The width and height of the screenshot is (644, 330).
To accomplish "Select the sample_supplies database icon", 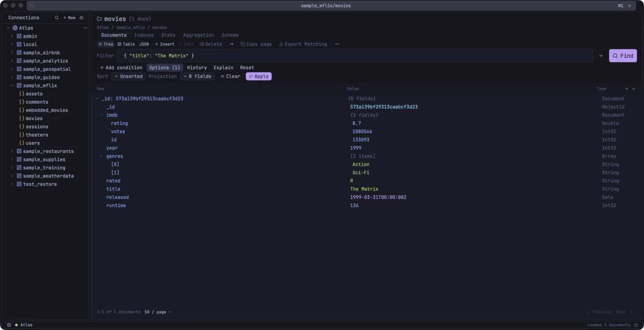I will pos(19,159).
